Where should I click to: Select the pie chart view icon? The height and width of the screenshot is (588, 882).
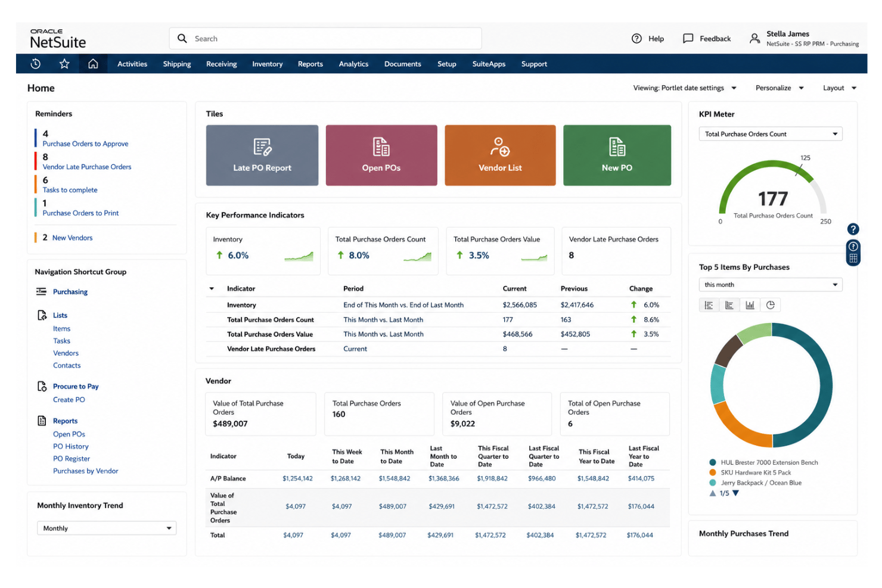pos(771,305)
